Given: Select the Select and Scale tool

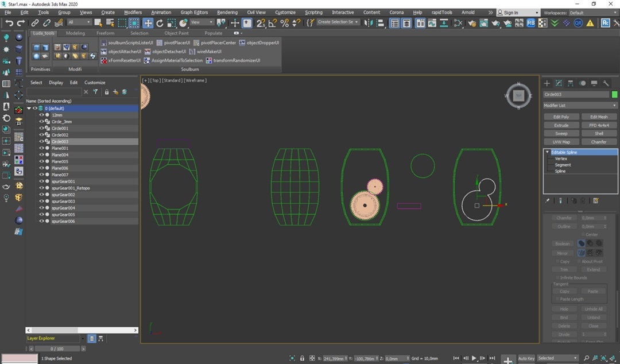Looking at the screenshot, I should [172, 23].
